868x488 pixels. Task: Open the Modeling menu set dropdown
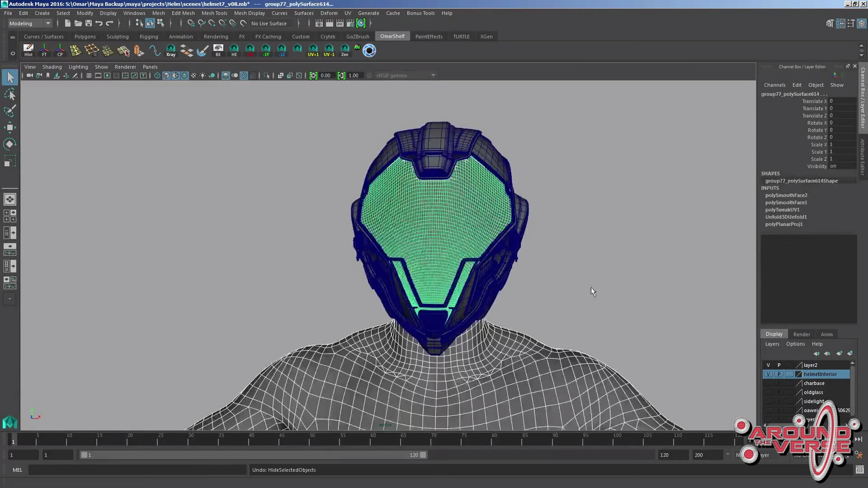pyautogui.click(x=30, y=23)
